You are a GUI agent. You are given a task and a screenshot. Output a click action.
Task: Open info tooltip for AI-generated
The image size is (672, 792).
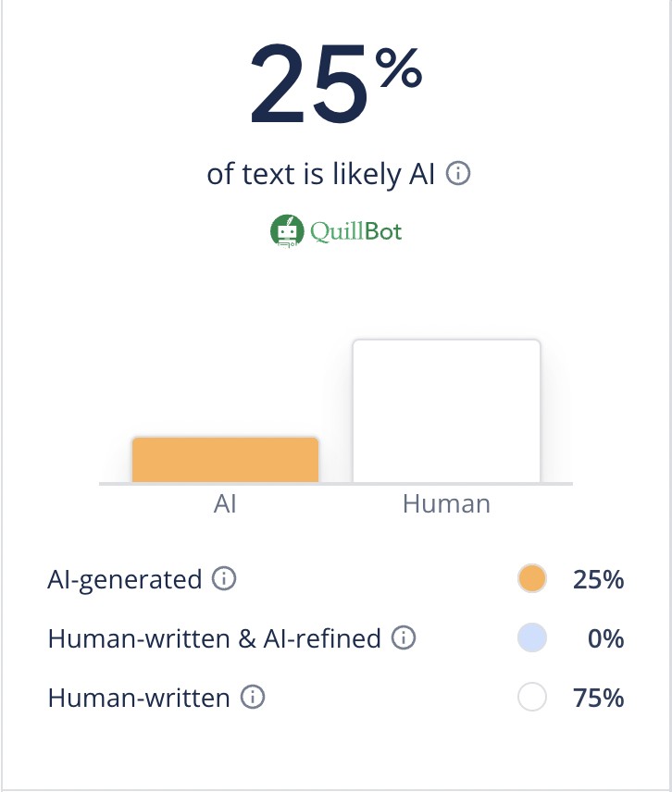(x=223, y=580)
